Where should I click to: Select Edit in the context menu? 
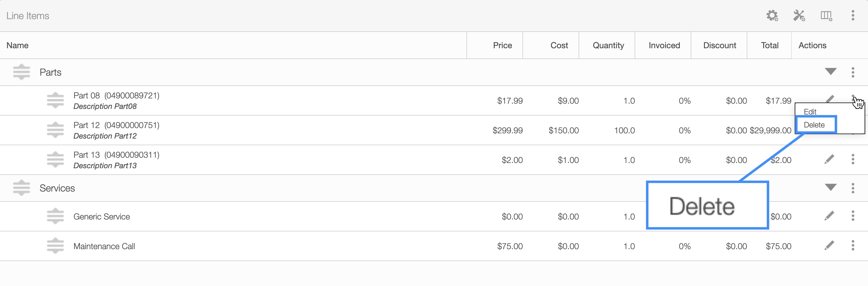pos(810,112)
